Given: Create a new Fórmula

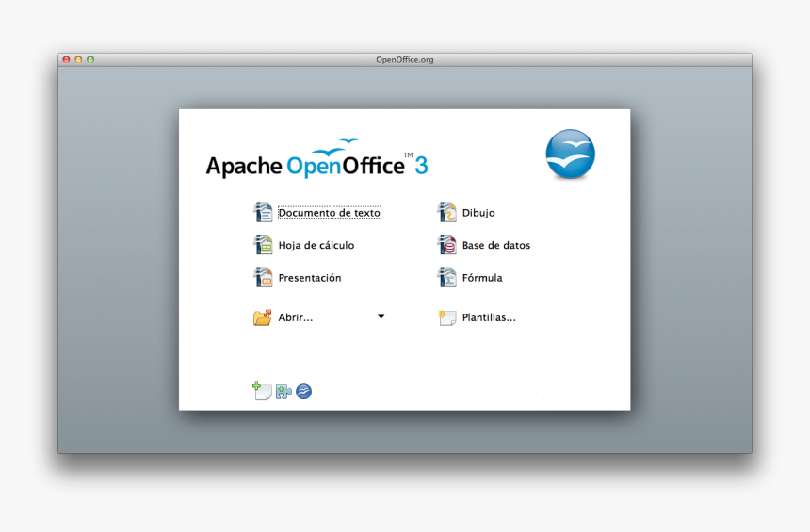Looking at the screenshot, I should 482,278.
